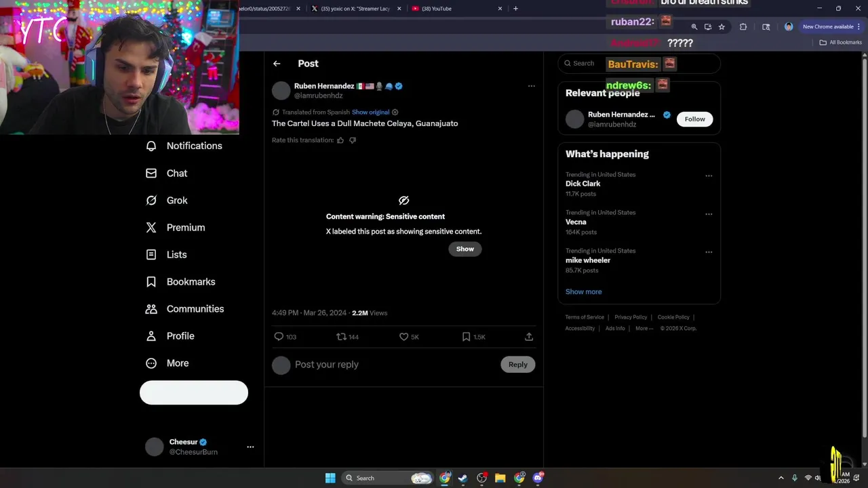
Task: Open options for Dick Clark trend
Action: 709,176
